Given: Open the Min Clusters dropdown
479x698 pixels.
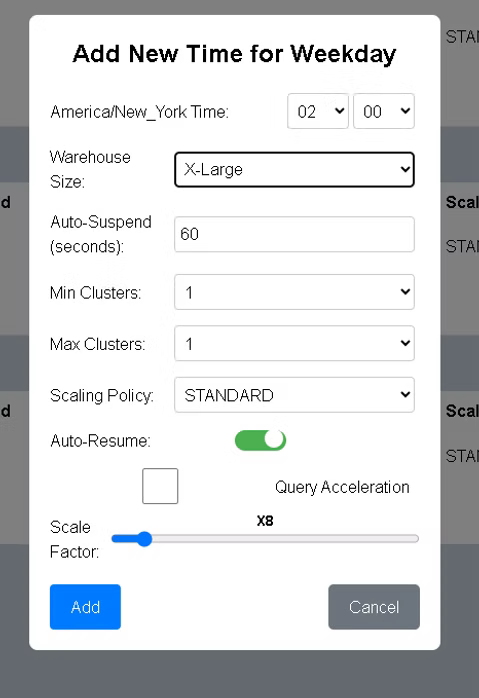Looking at the screenshot, I should [294, 292].
